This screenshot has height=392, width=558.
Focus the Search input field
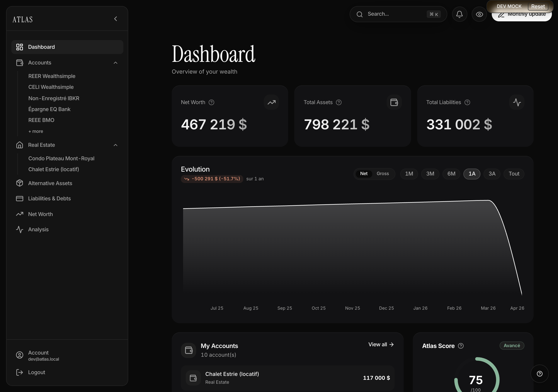[398, 14]
